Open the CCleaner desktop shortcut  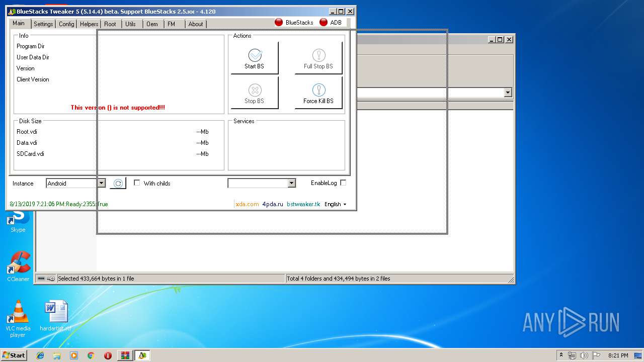point(18,267)
